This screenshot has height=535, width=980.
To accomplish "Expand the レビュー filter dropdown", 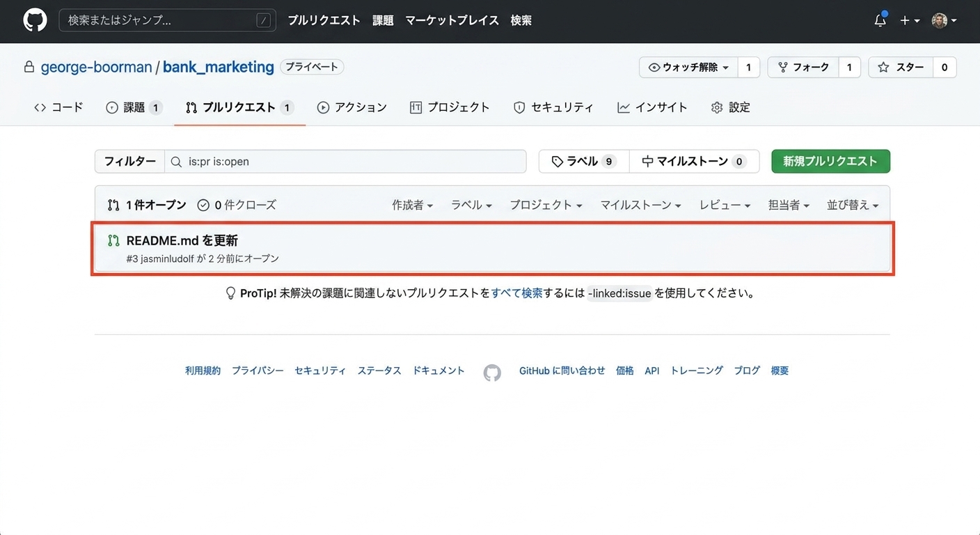I will 725,205.
